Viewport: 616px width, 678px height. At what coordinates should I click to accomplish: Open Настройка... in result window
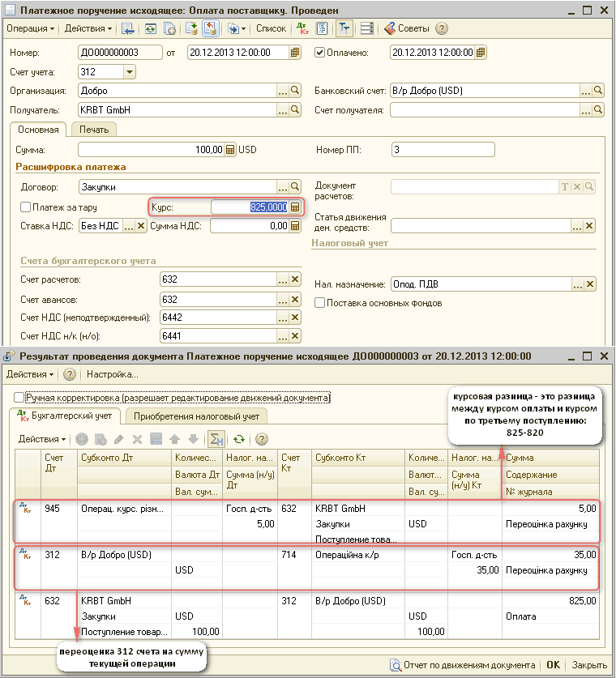coord(113,374)
